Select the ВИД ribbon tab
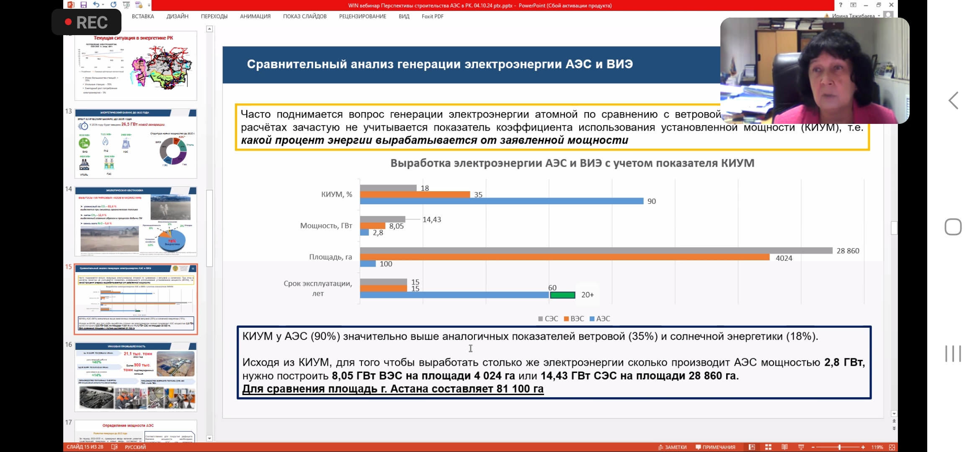 pos(404,16)
